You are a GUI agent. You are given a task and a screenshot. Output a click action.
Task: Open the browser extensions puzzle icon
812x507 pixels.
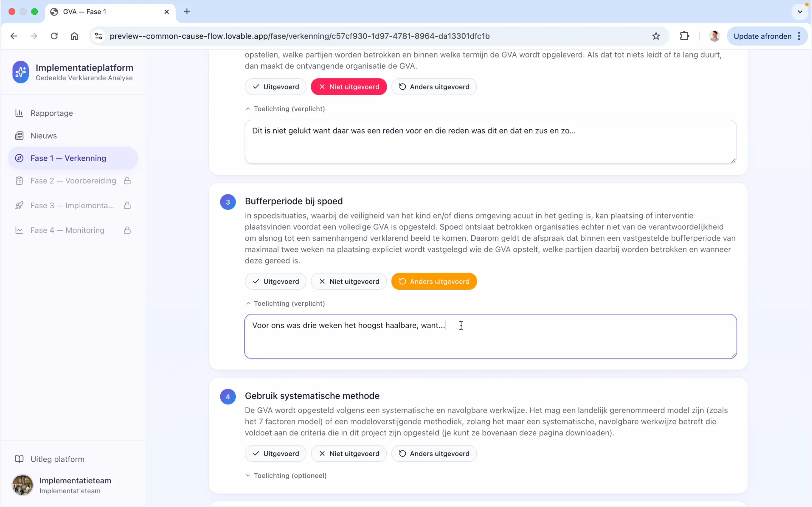tap(684, 36)
